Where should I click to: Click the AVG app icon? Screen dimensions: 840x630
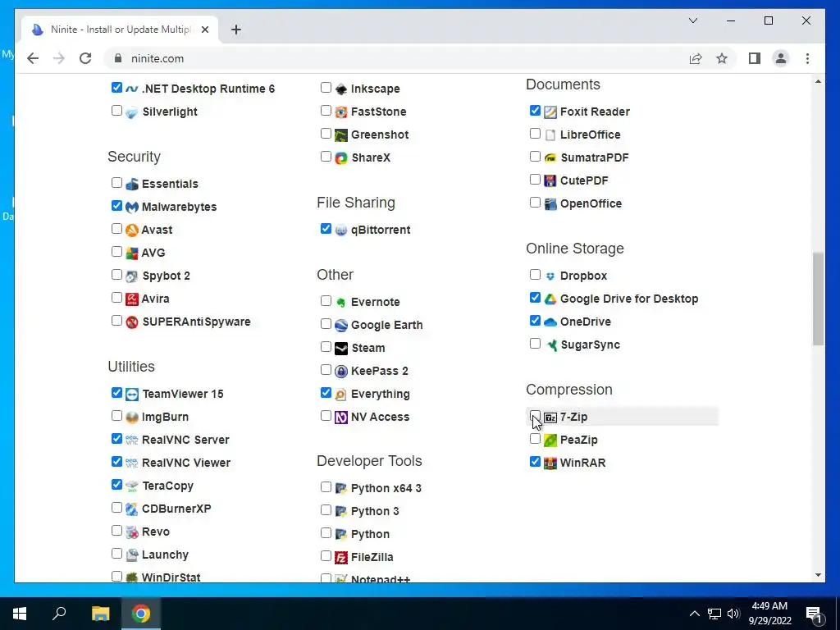(132, 253)
